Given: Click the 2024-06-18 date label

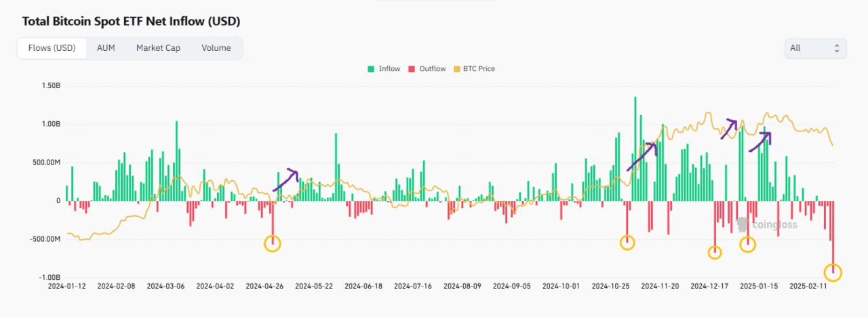Looking at the screenshot, I should pos(363,287).
